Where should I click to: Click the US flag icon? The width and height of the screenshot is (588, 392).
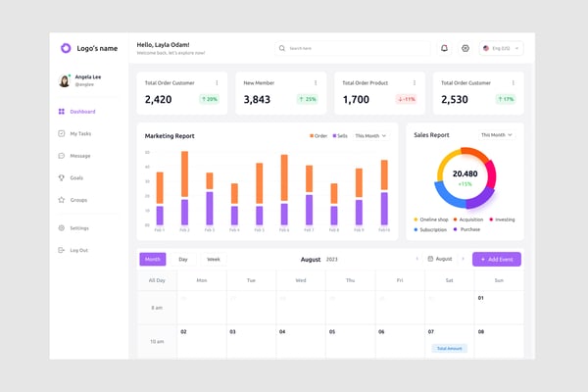tap(486, 48)
